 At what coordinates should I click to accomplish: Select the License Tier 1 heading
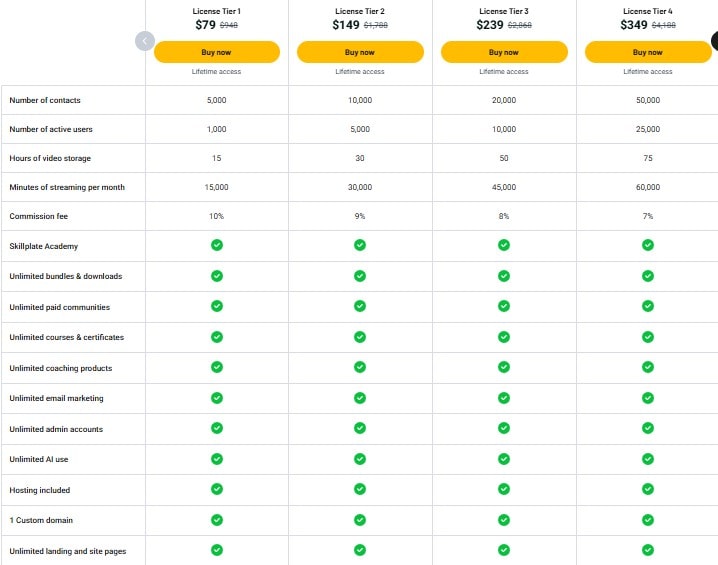[217, 11]
